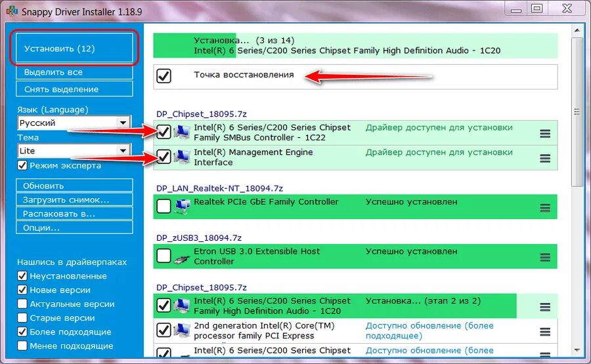Click device icon of High Definition Audio 1C20

pos(182,306)
